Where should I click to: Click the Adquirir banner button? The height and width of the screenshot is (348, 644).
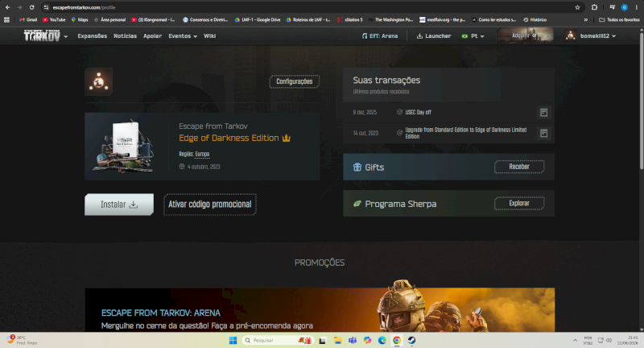[x=525, y=35]
